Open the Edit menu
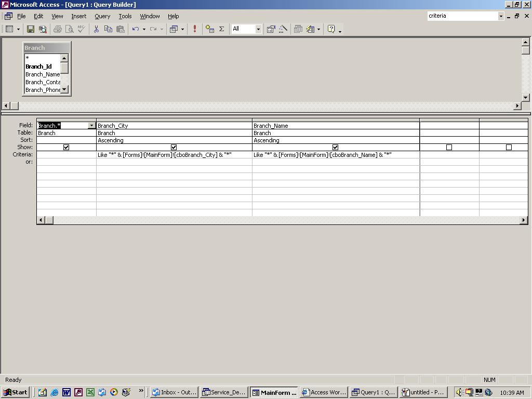Image resolution: width=532 pixels, height=399 pixels. [38, 16]
